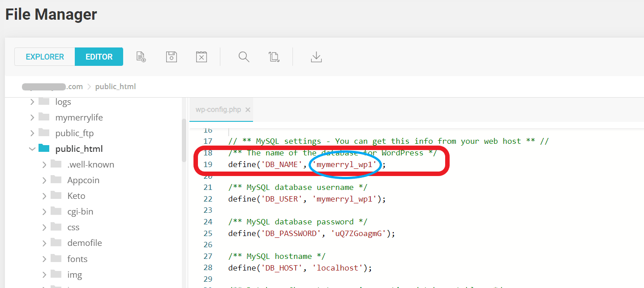Select logs folder name in tree
The height and width of the screenshot is (288, 644).
[x=63, y=102]
